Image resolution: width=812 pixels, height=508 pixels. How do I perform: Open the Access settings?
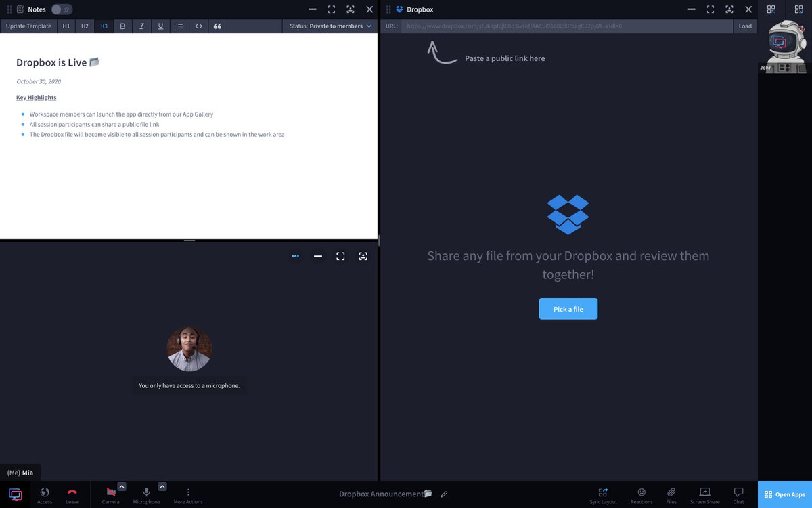point(45,495)
